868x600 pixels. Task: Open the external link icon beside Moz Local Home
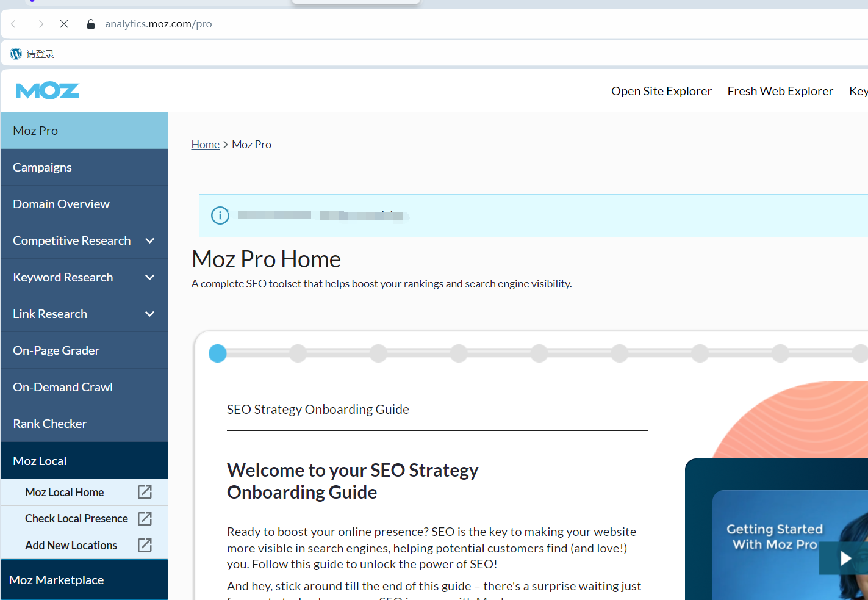(145, 492)
